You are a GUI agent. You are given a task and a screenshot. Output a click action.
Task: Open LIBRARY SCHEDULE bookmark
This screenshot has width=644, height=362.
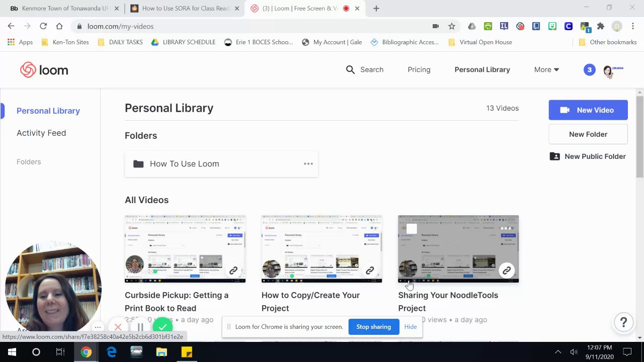click(183, 42)
